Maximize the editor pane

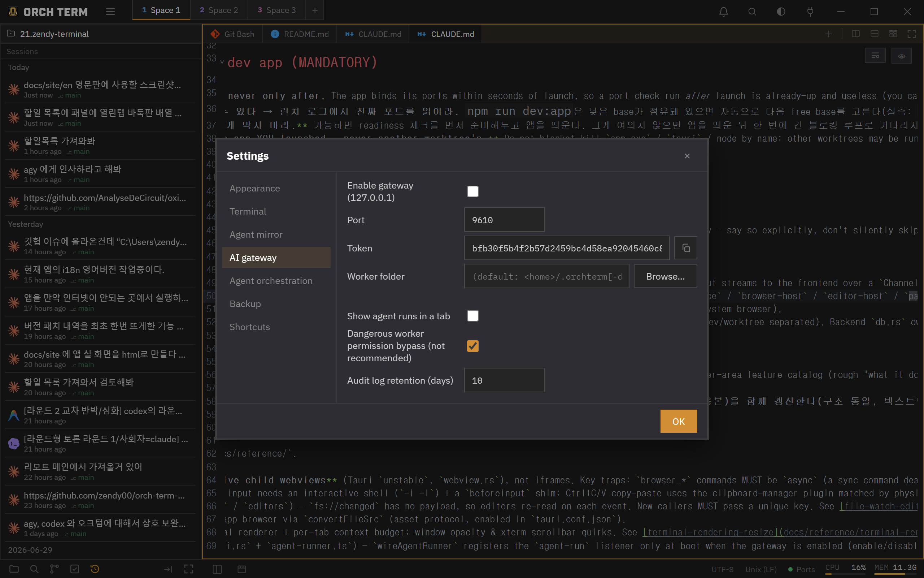912,34
